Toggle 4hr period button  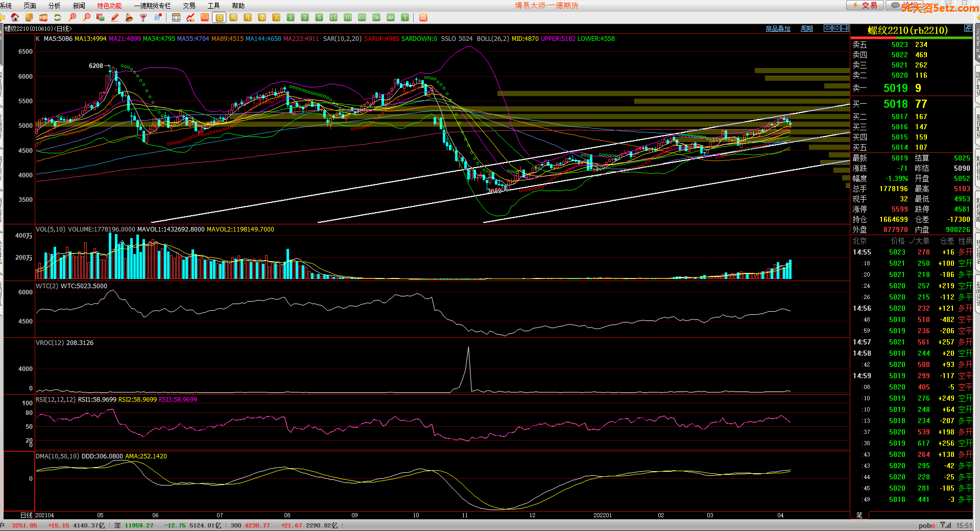pos(391,17)
